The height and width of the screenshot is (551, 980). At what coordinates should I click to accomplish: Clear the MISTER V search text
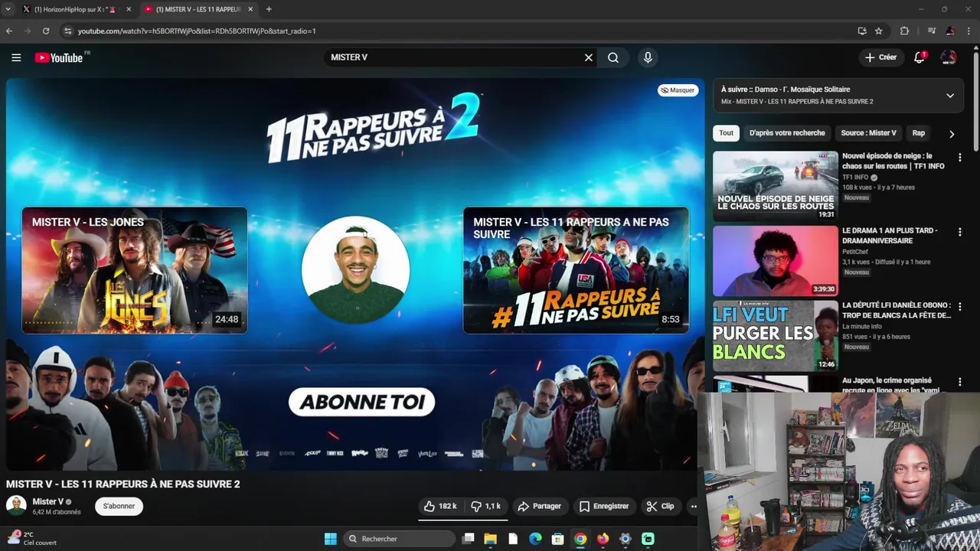click(589, 57)
